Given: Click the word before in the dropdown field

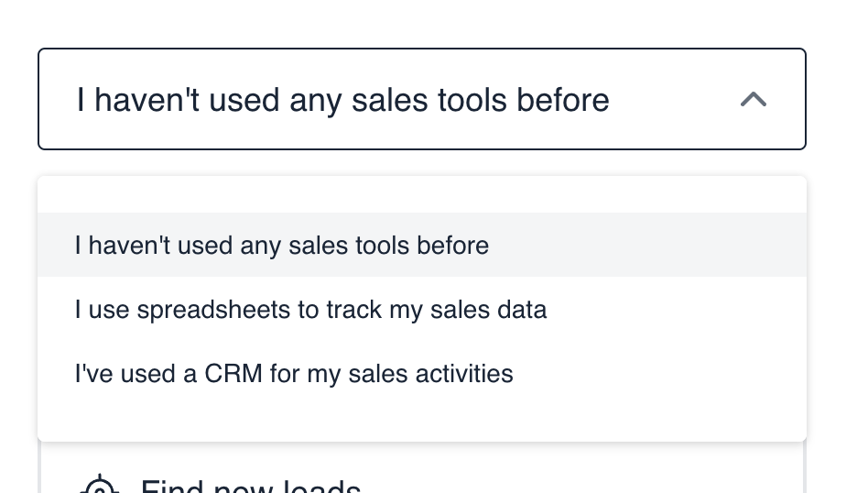Looking at the screenshot, I should tap(563, 100).
